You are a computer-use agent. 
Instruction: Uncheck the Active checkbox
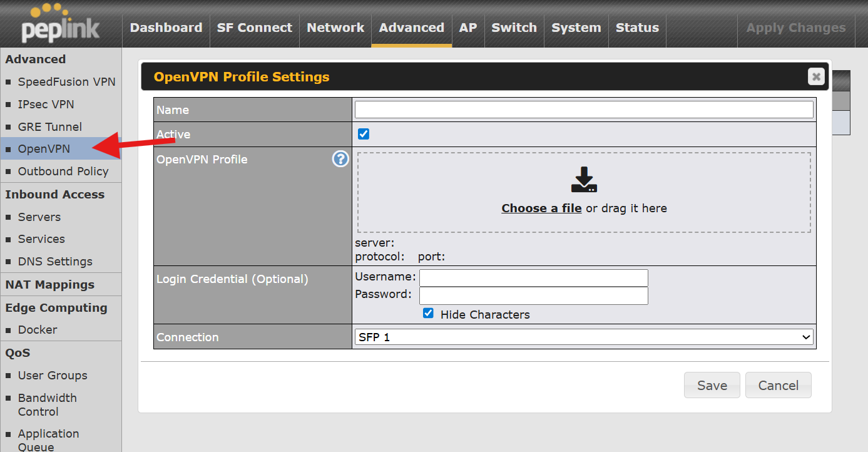click(363, 134)
